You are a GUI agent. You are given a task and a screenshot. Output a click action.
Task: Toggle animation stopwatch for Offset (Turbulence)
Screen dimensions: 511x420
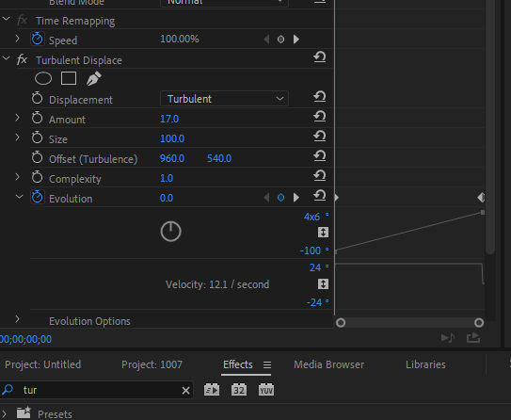click(37, 158)
